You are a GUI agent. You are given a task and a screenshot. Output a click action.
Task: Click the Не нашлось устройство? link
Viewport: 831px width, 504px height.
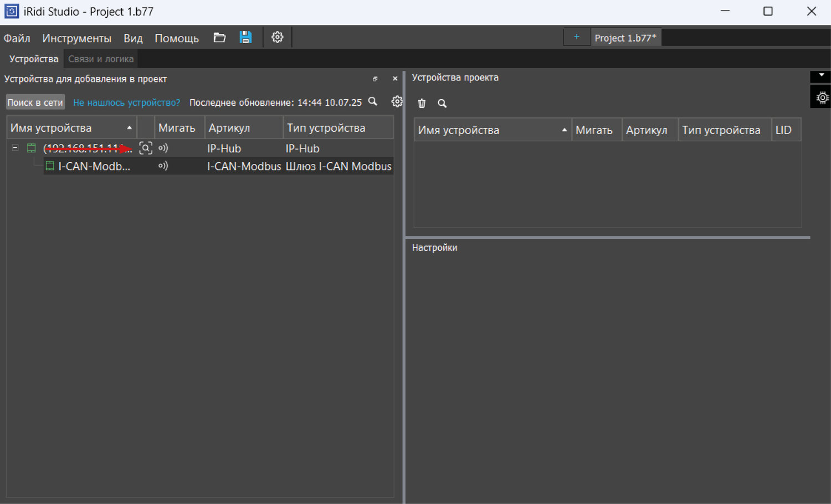point(126,102)
